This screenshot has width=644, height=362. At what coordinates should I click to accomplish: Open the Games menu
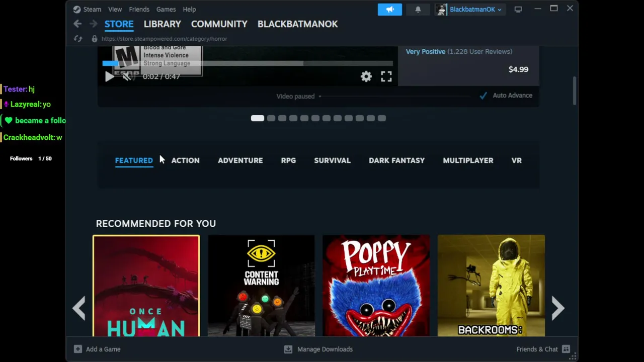tap(166, 9)
